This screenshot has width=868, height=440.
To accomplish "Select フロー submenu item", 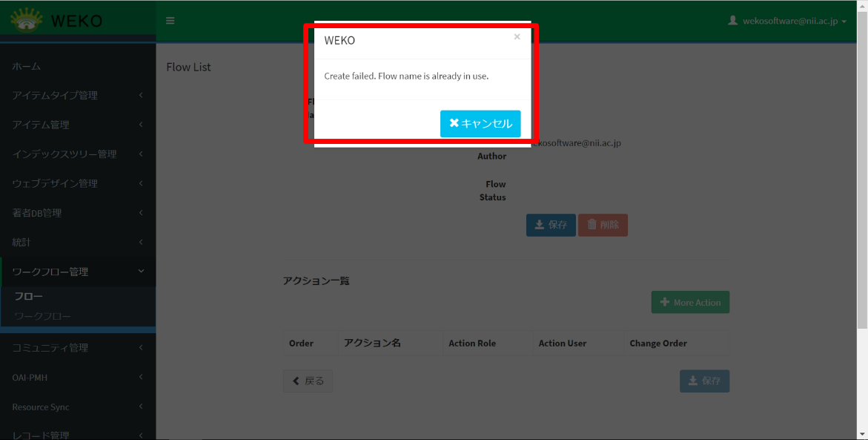I will click(x=29, y=297).
